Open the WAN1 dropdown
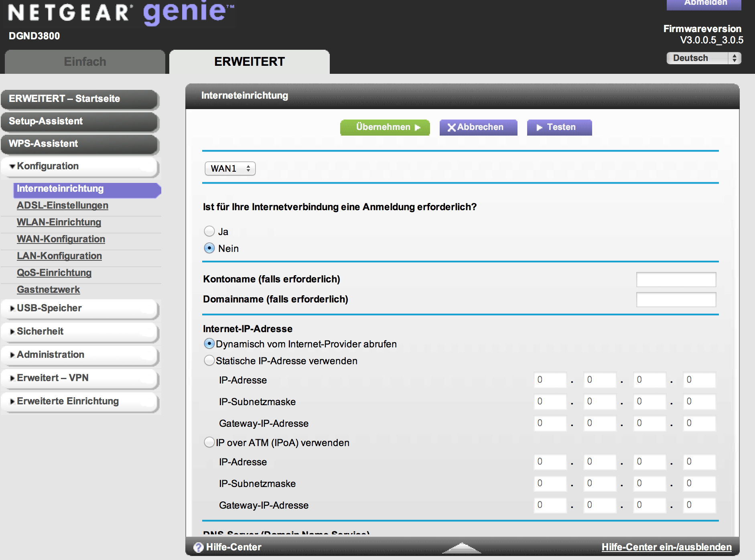This screenshot has height=560, width=755. pos(230,168)
